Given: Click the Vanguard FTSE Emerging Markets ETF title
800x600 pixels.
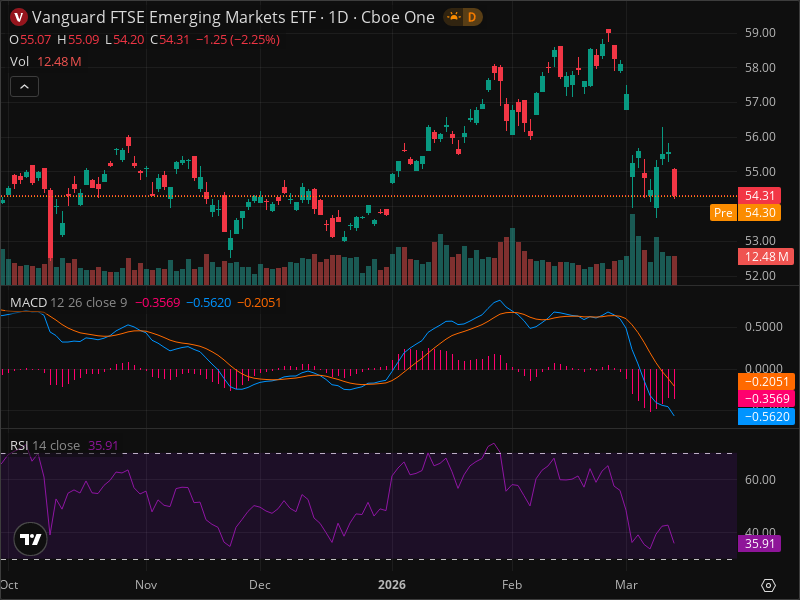Looking at the screenshot, I should click(x=174, y=17).
